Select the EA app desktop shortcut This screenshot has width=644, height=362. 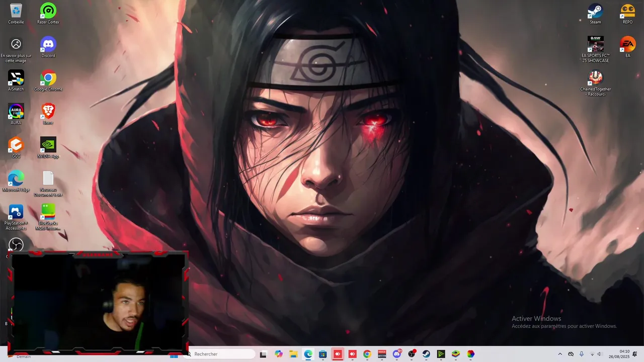pos(628,47)
